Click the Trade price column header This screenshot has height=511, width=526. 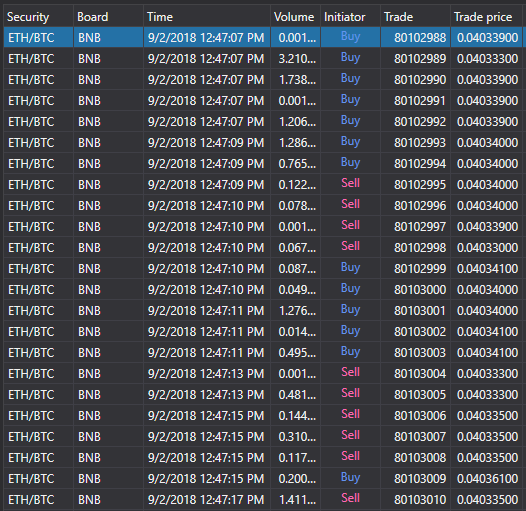tap(486, 17)
